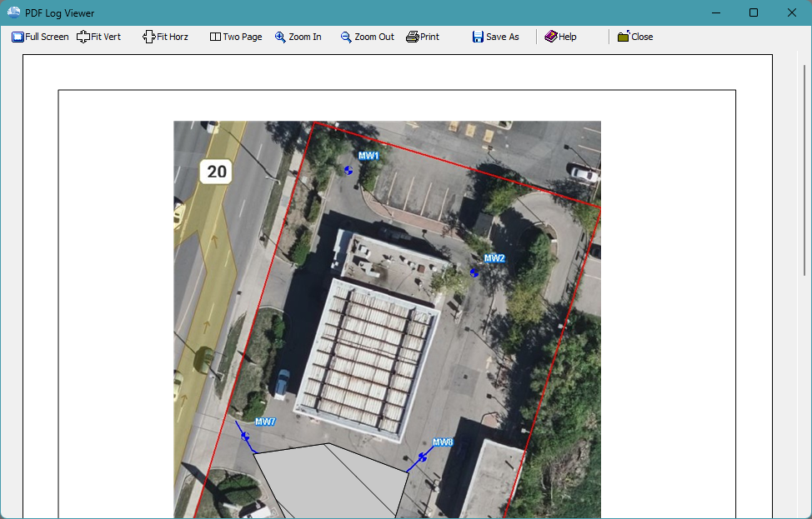Click the Print printer icon

click(412, 37)
